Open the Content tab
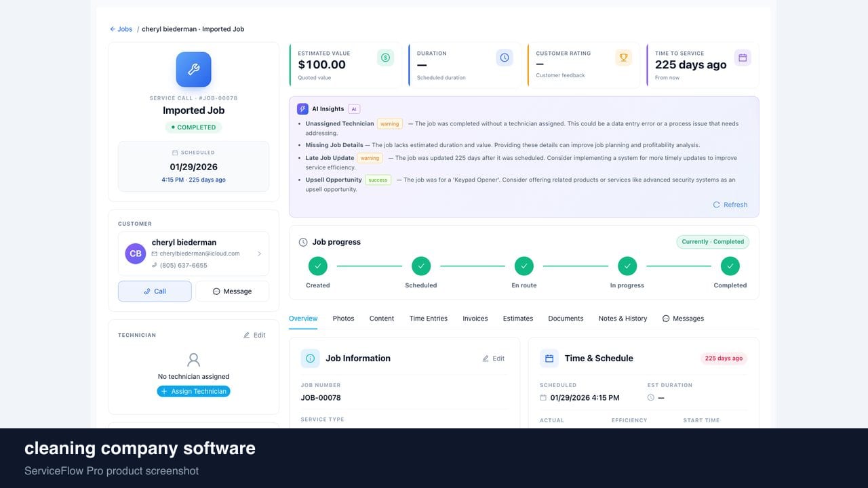Viewport: 868px width, 488px height. tap(382, 319)
